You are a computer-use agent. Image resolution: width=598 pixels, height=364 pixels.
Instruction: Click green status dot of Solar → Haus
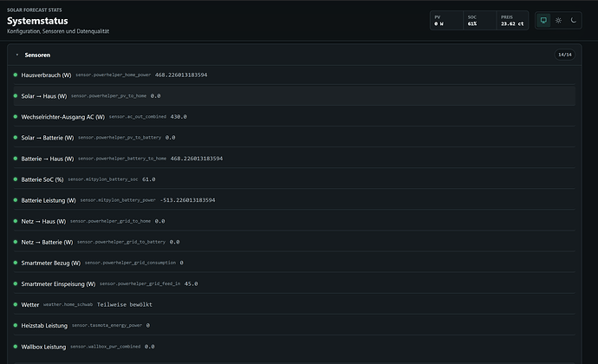[x=16, y=96]
